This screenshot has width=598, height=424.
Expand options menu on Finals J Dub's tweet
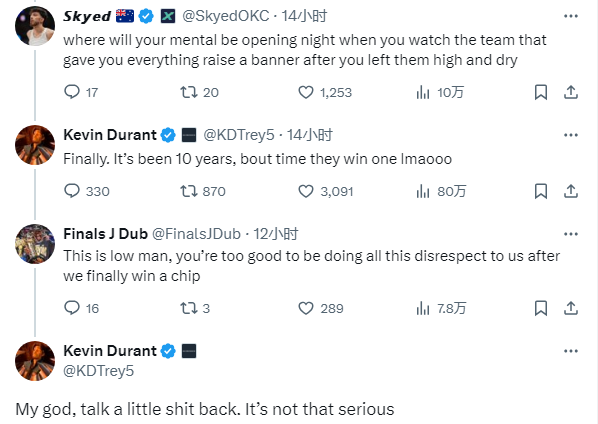pos(571,234)
